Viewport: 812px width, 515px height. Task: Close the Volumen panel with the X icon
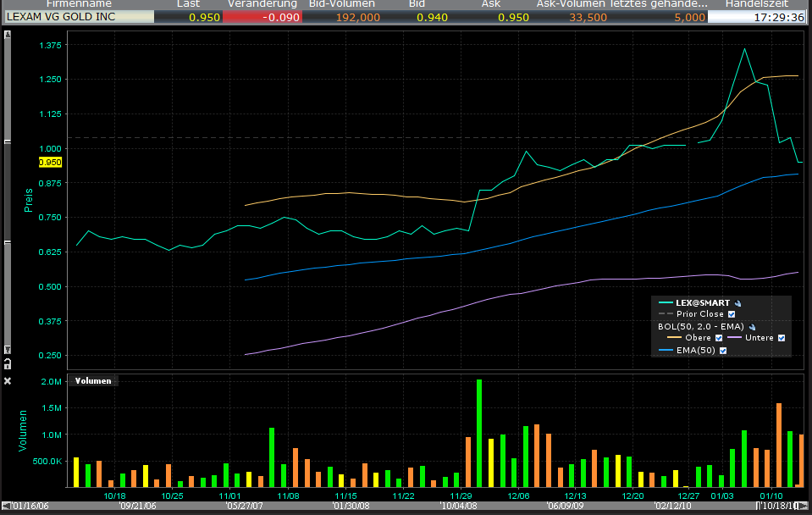8,381
